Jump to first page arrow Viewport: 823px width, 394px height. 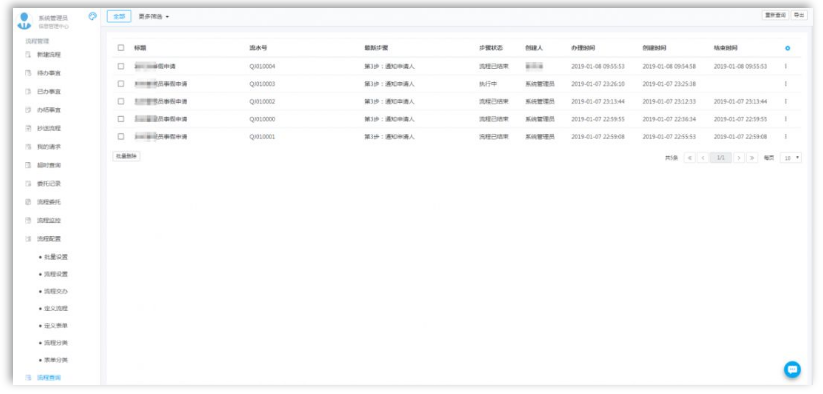689,157
